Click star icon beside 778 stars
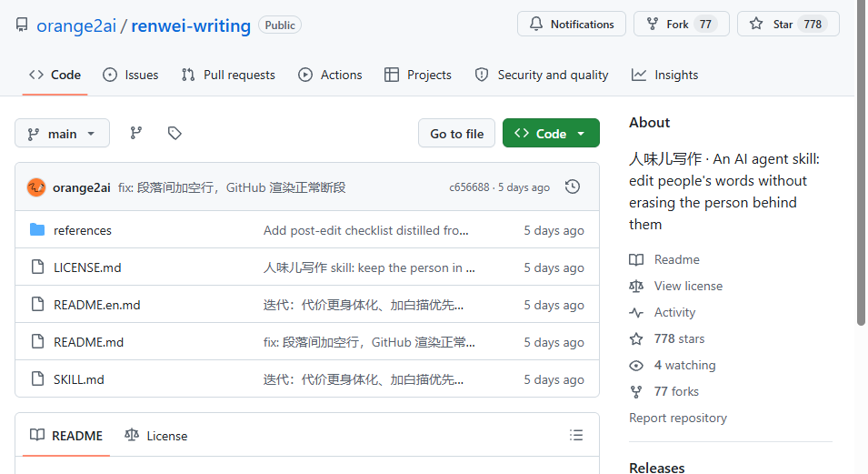The width and height of the screenshot is (868, 474). tap(636, 338)
